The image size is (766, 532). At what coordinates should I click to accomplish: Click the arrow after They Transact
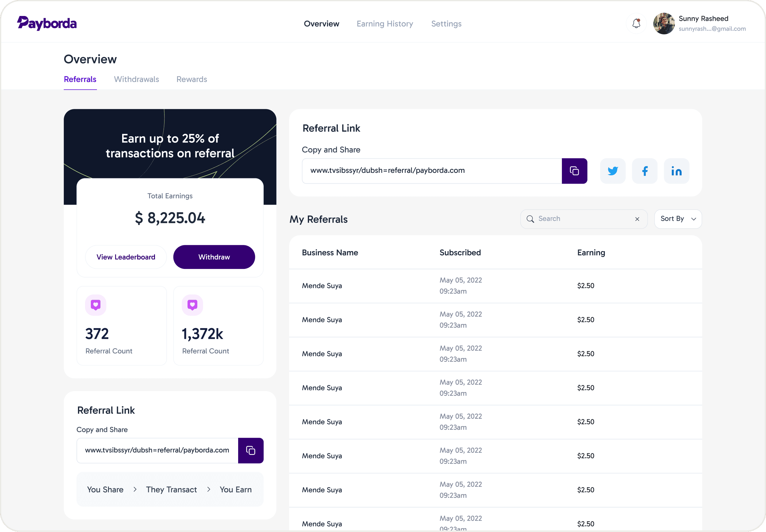209,489
